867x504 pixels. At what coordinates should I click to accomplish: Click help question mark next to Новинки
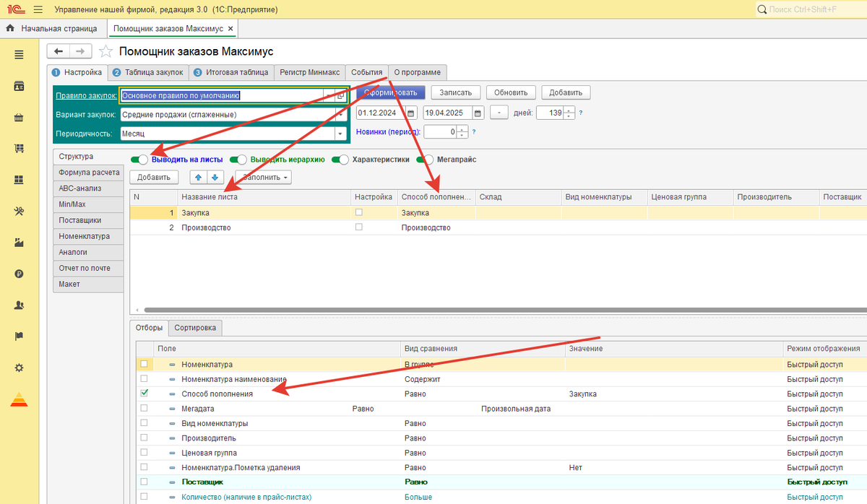474,131
